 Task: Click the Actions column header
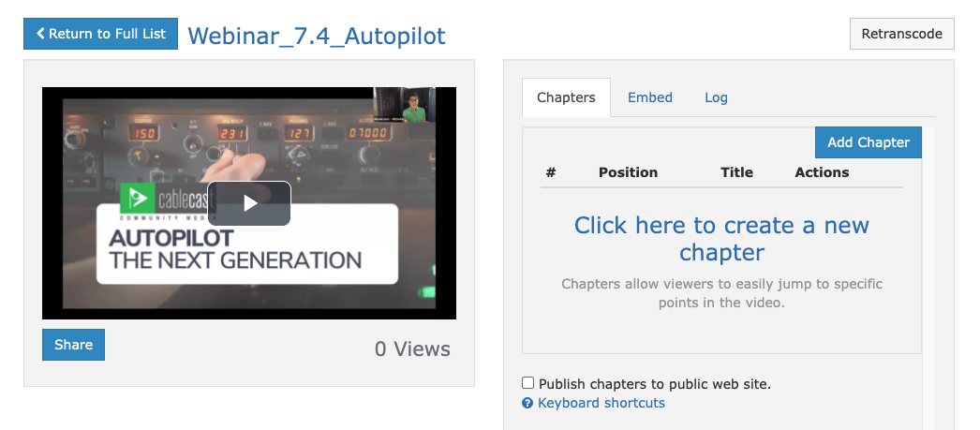click(822, 172)
